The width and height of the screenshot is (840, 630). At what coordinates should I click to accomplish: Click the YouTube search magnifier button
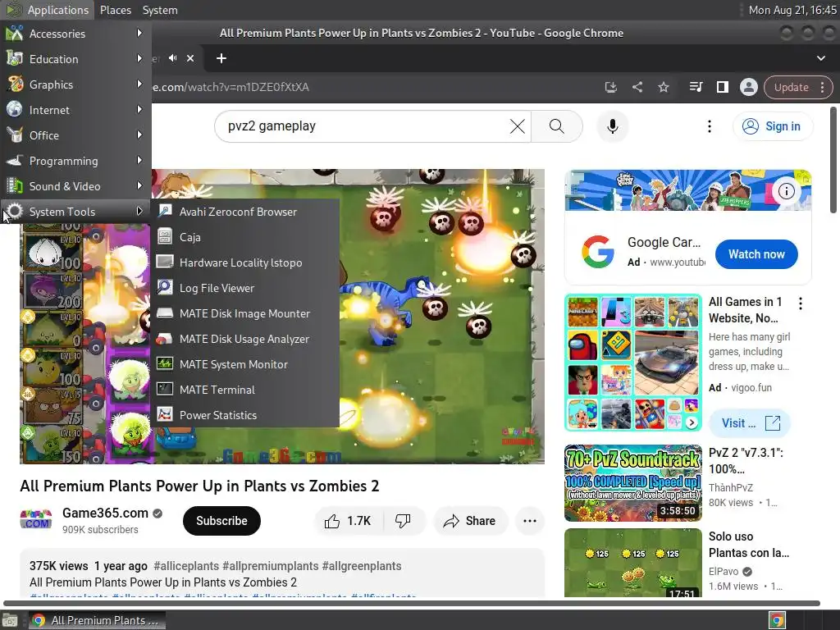point(557,126)
